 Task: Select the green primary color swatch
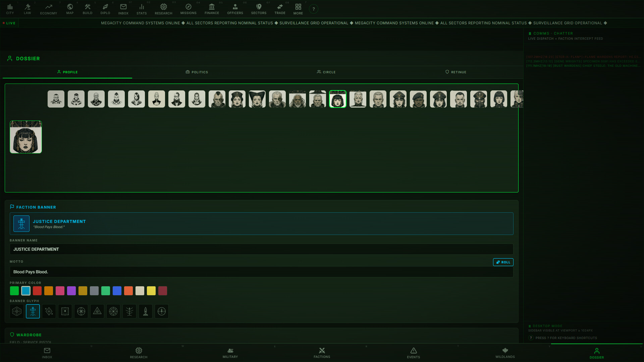pyautogui.click(x=14, y=291)
